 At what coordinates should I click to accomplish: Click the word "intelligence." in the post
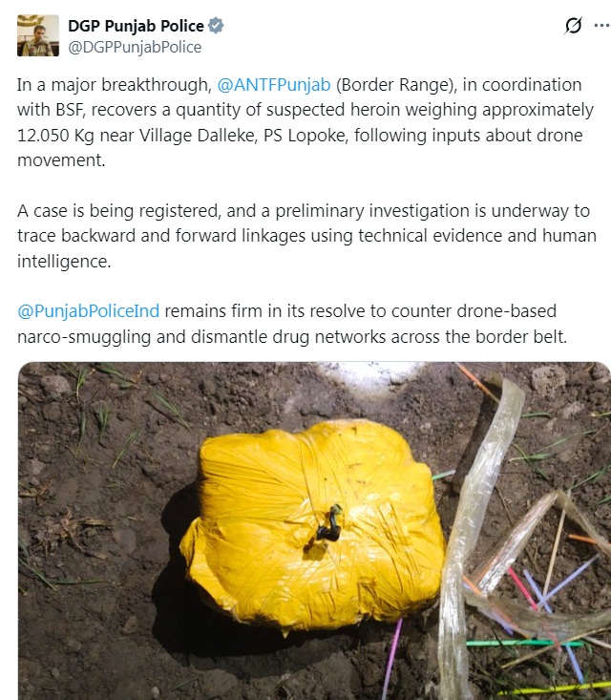pyautogui.click(x=64, y=261)
